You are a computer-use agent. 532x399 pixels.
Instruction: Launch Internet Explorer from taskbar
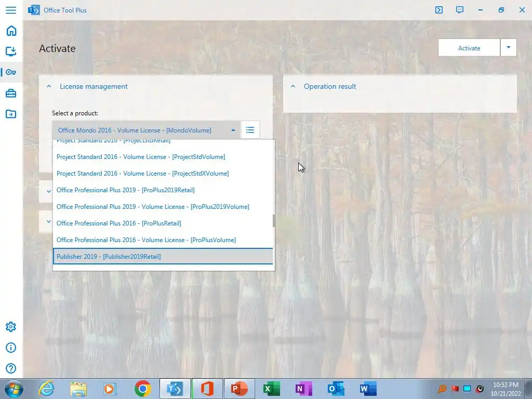pyautogui.click(x=46, y=389)
